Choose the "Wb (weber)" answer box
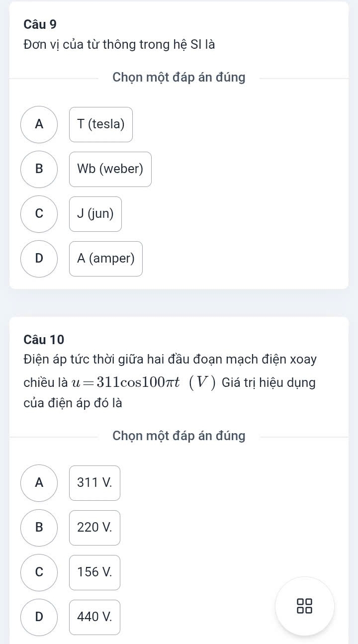This screenshot has width=358, height=644. [110, 169]
